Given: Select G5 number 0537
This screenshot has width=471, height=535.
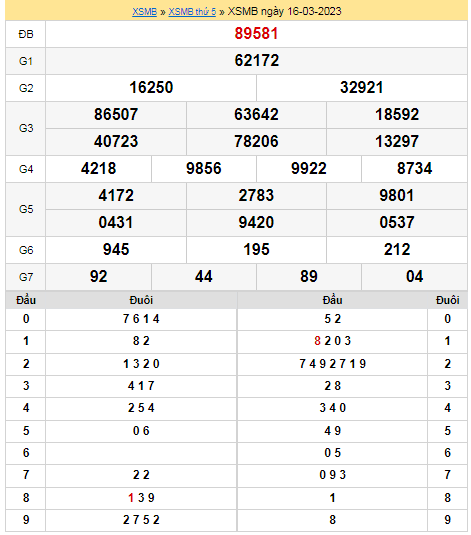Looking at the screenshot, I should (x=397, y=222).
